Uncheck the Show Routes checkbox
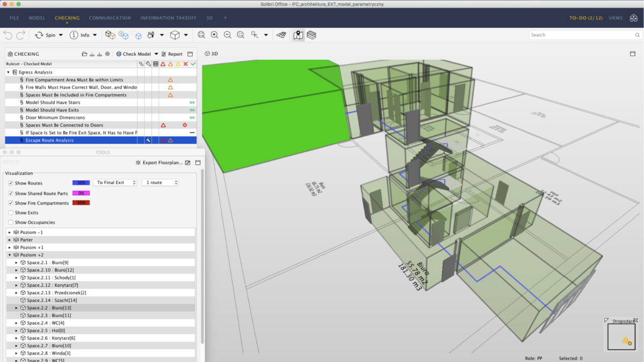Screen dimensions: 644x362 [x=11, y=183]
